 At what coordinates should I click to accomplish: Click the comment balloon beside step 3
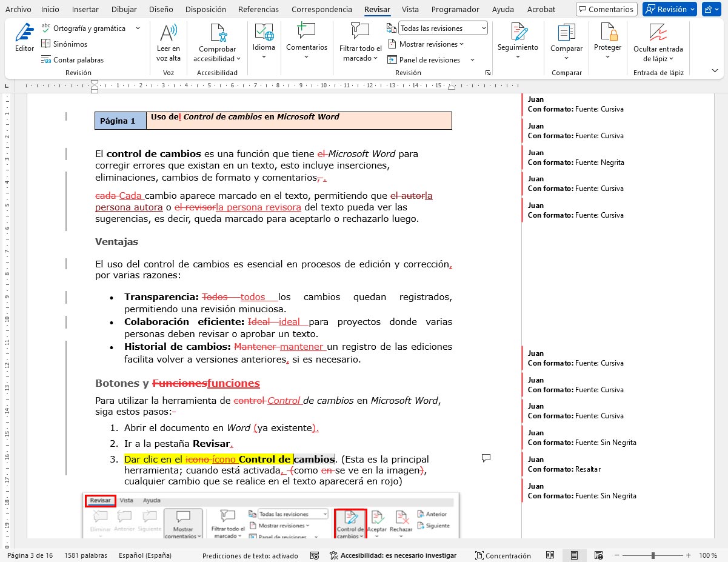(x=486, y=458)
